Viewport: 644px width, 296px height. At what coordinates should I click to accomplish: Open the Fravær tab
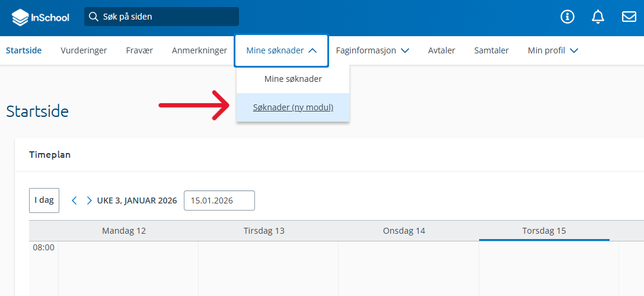tap(139, 50)
